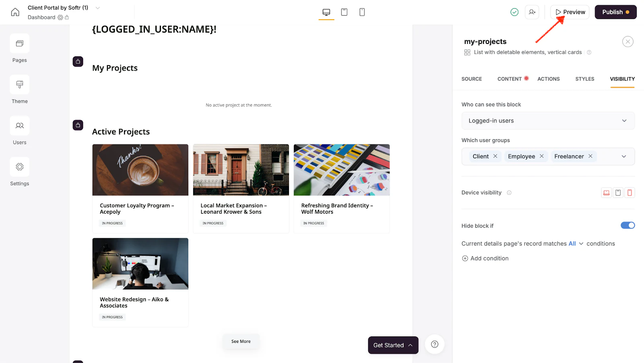Go to the home icon

[15, 12]
